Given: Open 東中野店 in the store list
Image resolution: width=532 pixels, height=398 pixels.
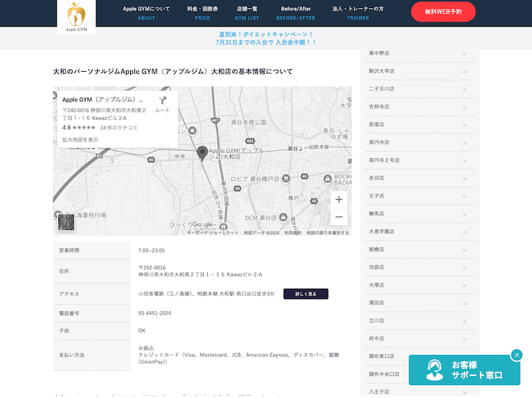Looking at the screenshot, I should point(420,53).
